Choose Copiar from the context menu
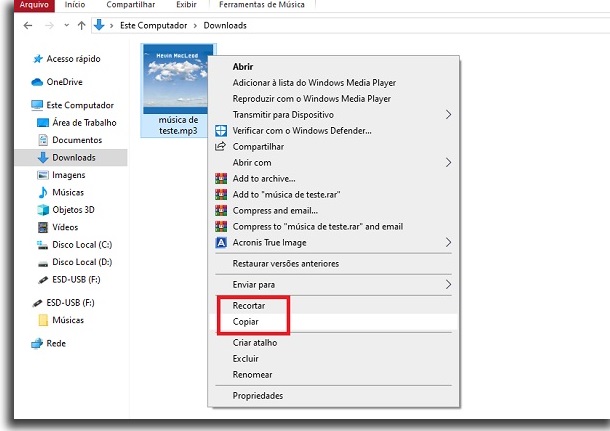 point(248,321)
